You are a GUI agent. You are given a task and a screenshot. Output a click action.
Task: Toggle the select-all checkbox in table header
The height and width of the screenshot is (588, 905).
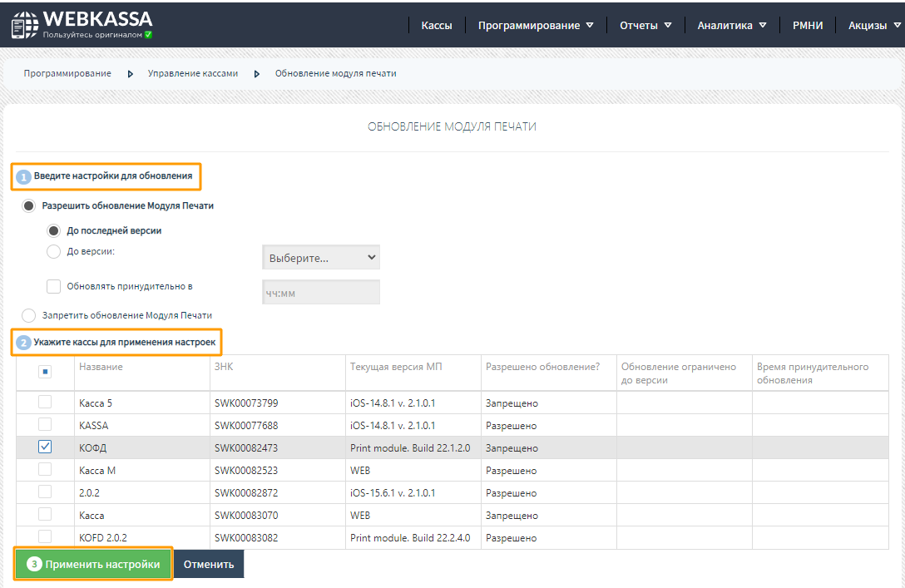coord(45,372)
